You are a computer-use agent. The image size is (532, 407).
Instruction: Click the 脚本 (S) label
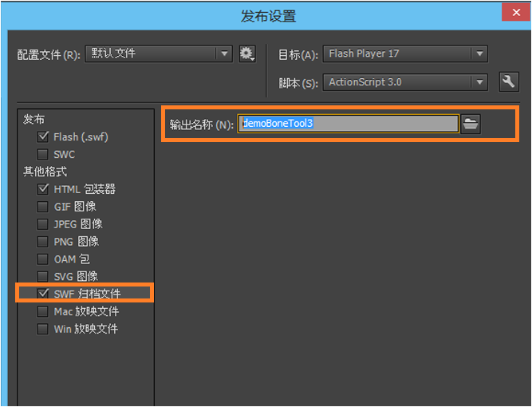point(298,83)
